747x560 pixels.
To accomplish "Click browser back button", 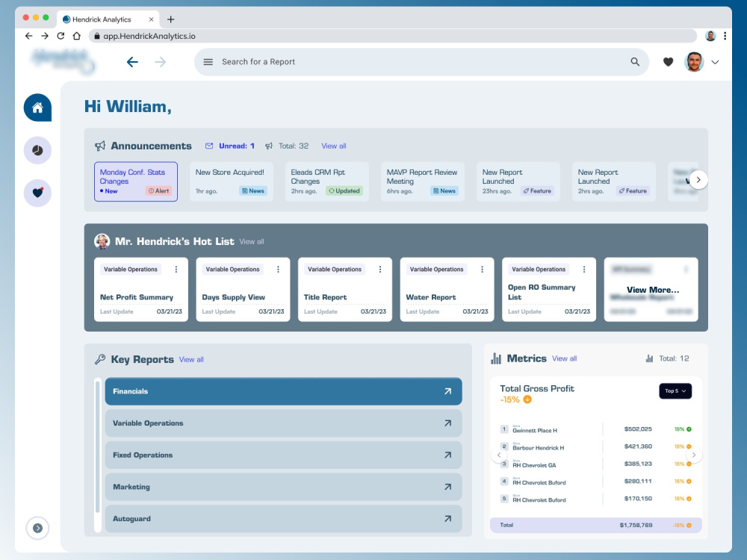I will coord(28,36).
